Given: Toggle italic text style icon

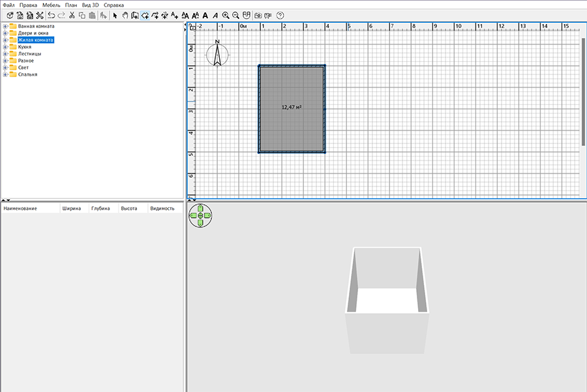Looking at the screenshot, I should [x=215, y=16].
